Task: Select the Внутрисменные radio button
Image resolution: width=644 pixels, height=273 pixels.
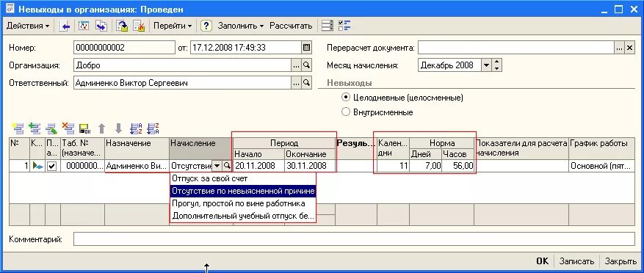Action: pyautogui.click(x=346, y=112)
